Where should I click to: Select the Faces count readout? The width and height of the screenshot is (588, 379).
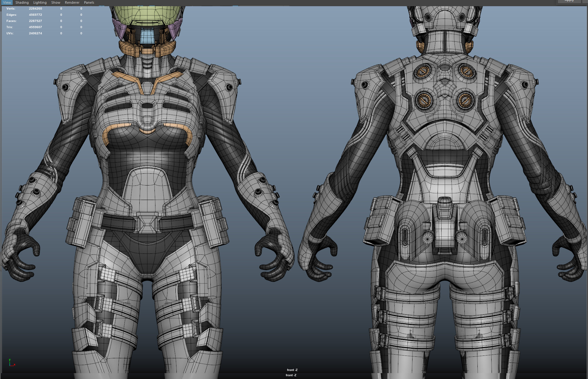click(x=36, y=21)
